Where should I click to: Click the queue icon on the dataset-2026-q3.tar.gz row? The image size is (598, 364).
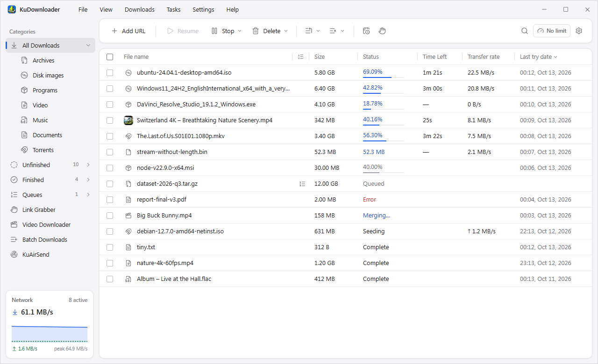click(x=302, y=184)
